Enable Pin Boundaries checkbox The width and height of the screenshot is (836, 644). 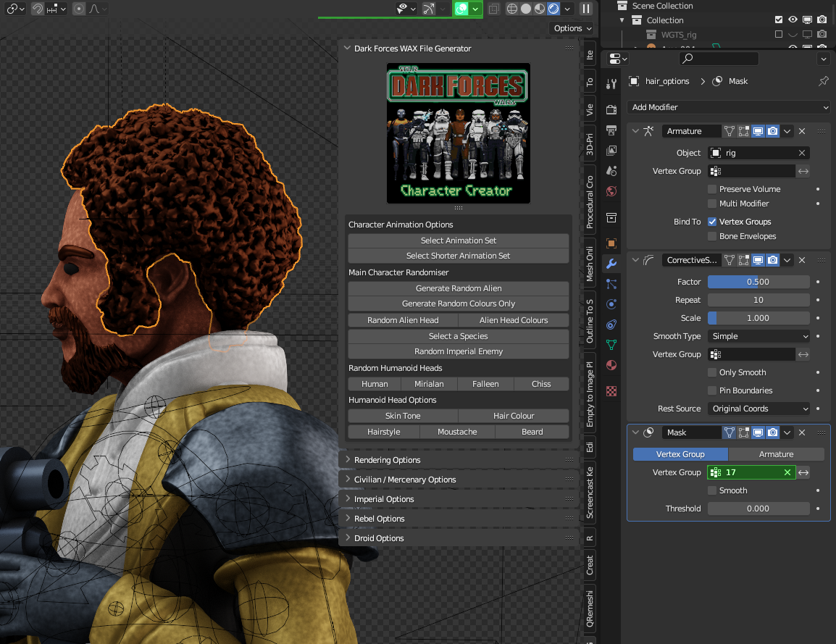pos(713,390)
